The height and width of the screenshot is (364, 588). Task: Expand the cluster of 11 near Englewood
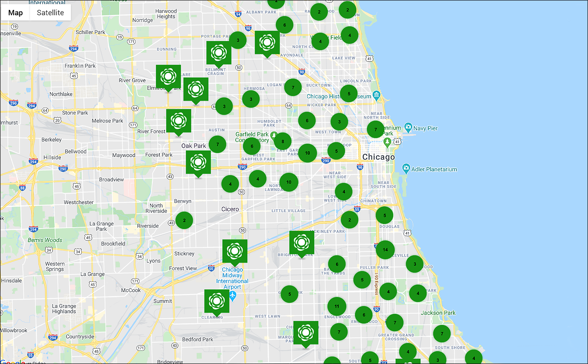(336, 306)
